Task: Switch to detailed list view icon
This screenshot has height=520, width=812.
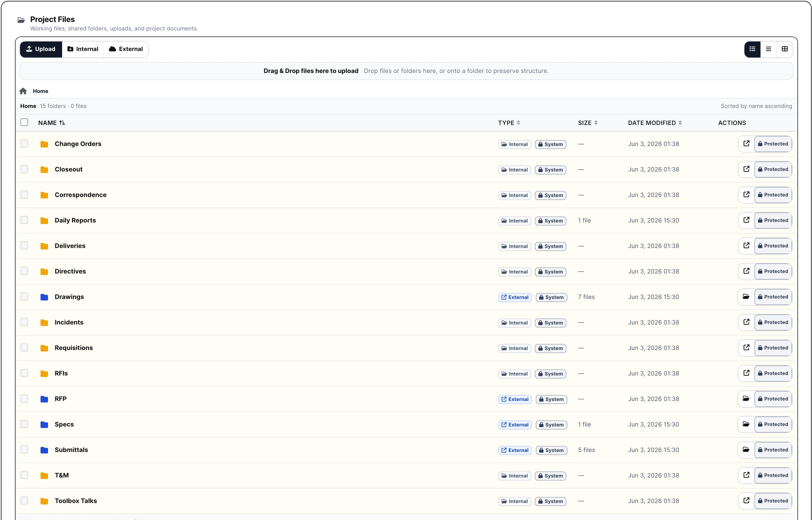Action: click(x=752, y=49)
